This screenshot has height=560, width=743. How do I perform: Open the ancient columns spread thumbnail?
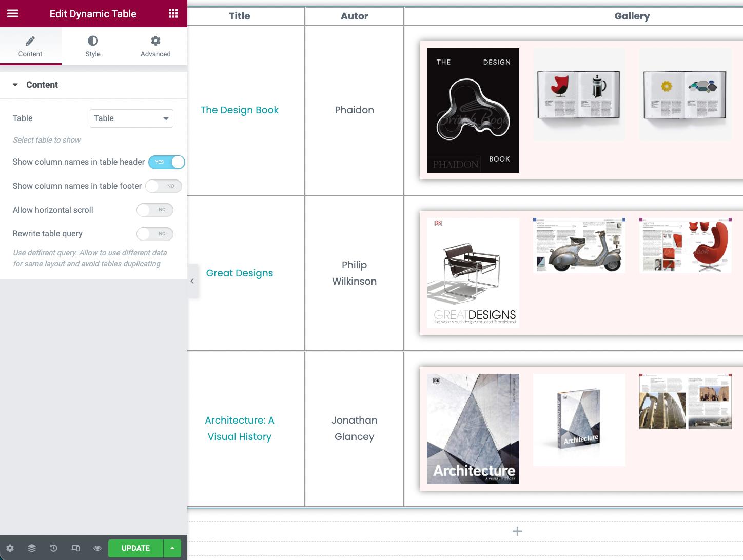tap(685, 402)
